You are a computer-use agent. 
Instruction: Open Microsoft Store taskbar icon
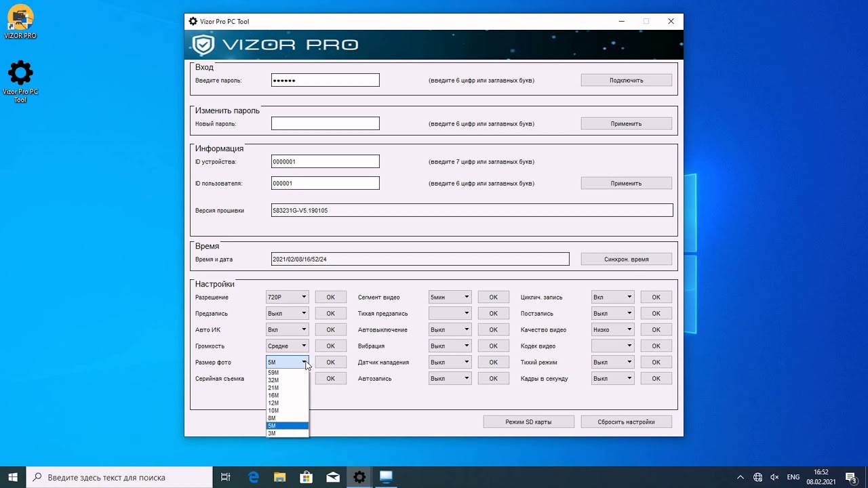click(307, 477)
